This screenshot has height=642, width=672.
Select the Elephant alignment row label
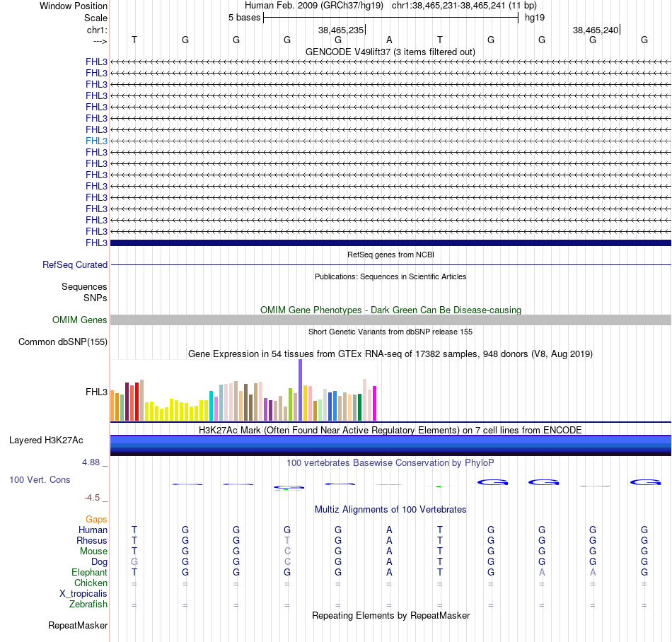pos(90,572)
